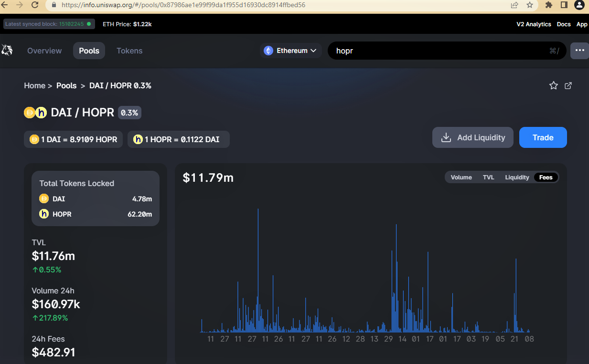This screenshot has width=589, height=364.
Task: Click the DAI token icon beside pool title
Action: click(x=30, y=113)
